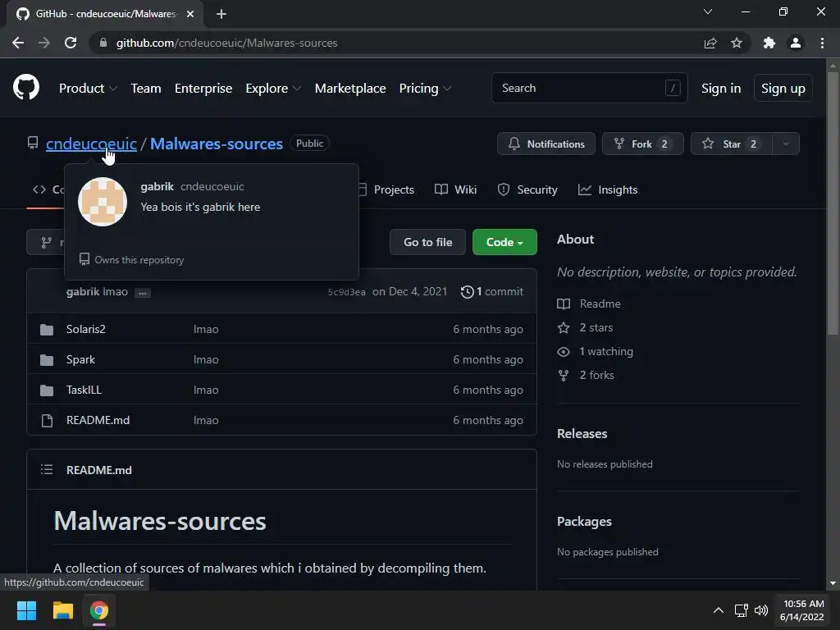Click the Sign up button

(783, 89)
